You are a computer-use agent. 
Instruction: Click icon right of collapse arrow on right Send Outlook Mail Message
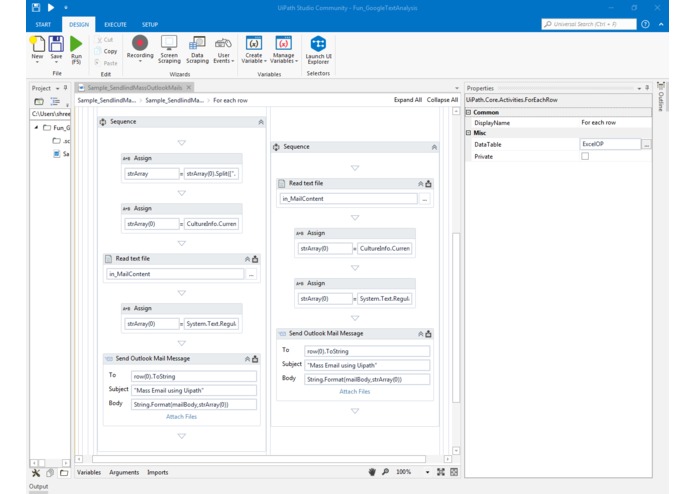pyautogui.click(x=428, y=334)
